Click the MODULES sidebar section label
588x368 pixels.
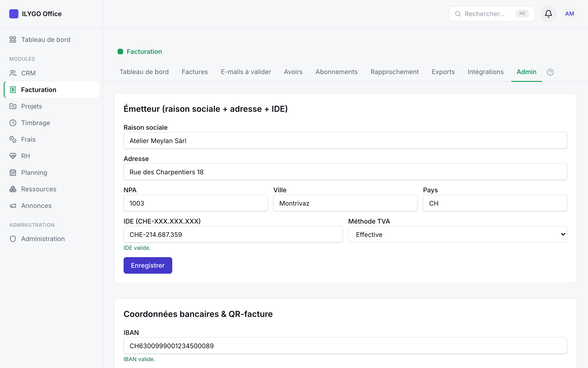point(22,59)
